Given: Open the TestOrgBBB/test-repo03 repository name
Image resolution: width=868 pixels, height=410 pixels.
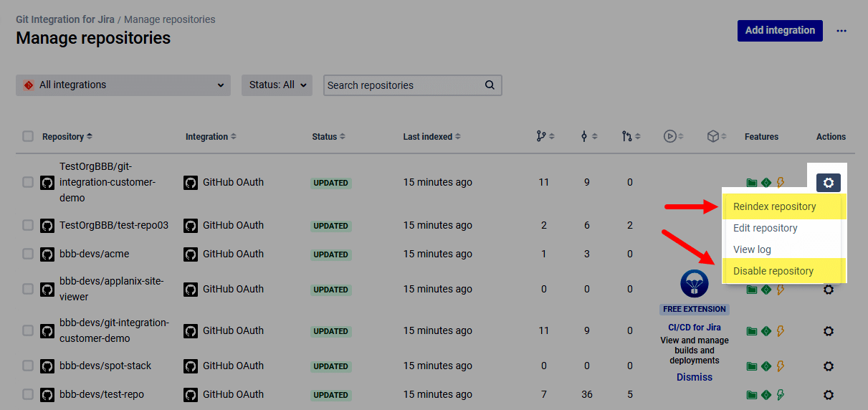Looking at the screenshot, I should point(114,225).
